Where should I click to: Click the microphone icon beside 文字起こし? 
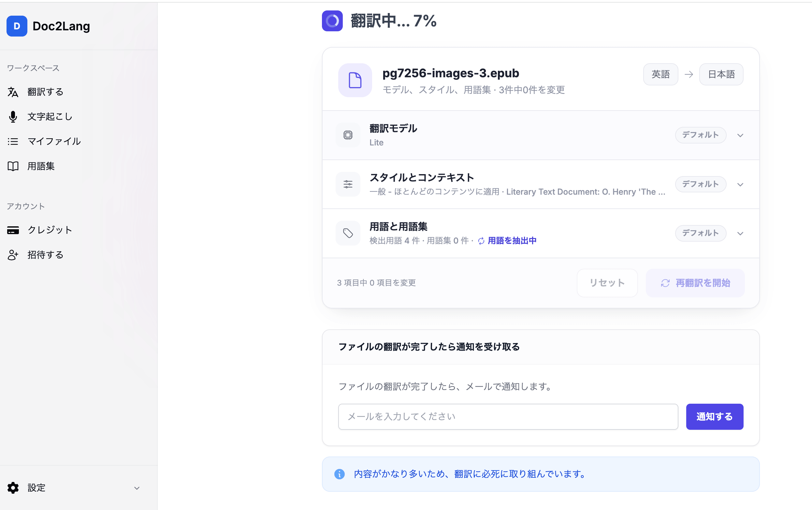click(x=13, y=117)
